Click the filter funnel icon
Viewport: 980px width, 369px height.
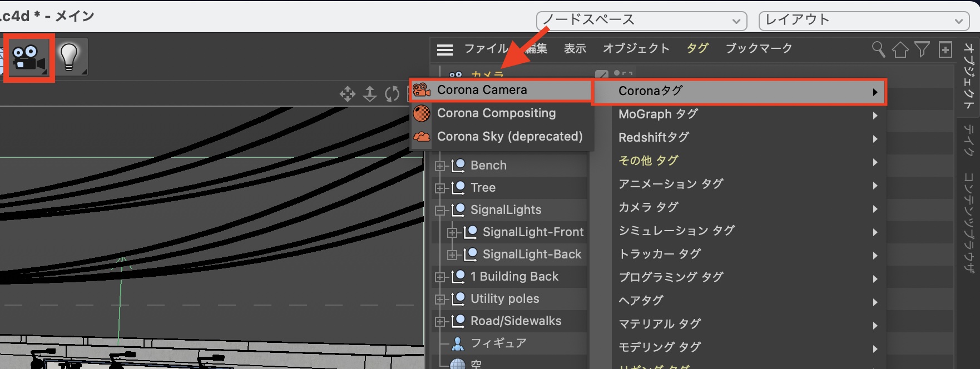point(922,49)
